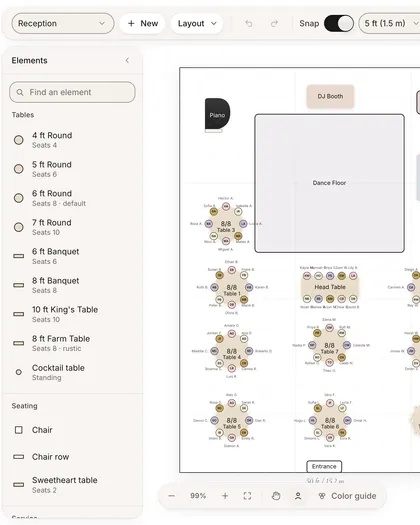
Task: Collapse the Elements panel chevron
Action: (x=127, y=60)
